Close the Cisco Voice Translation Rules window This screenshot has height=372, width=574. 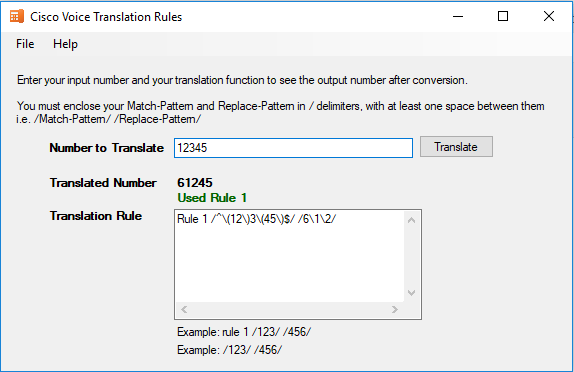click(x=549, y=16)
